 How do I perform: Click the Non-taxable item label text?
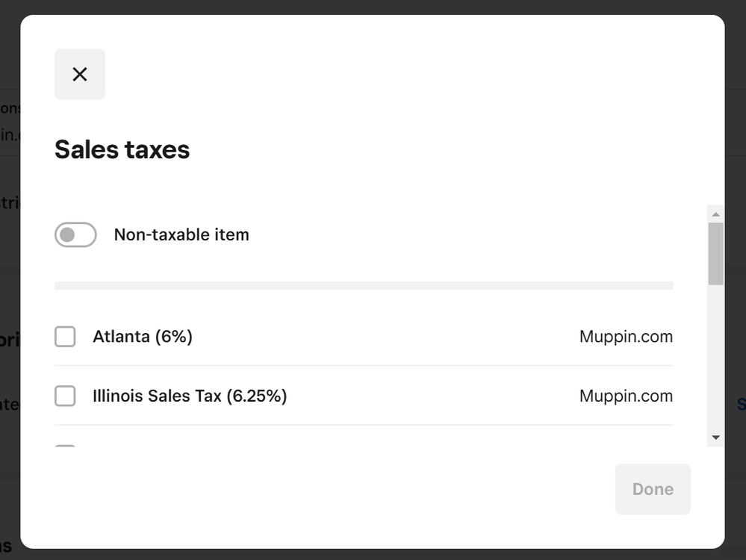tap(181, 234)
